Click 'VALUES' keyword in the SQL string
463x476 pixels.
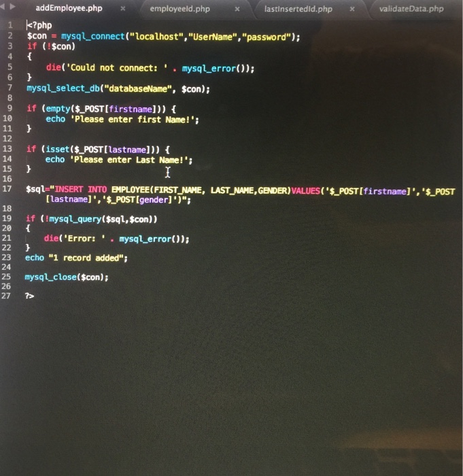pos(305,190)
